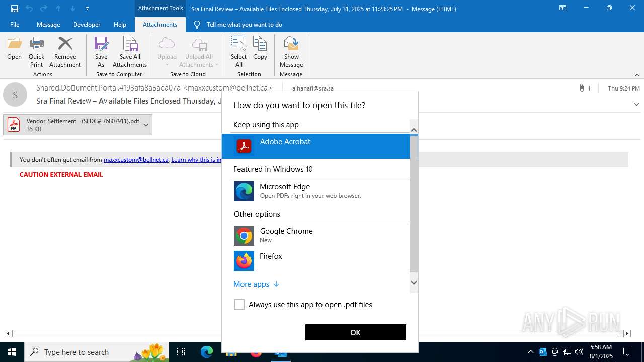The width and height of the screenshot is (644, 362).
Task: Click More apps link
Action: [x=256, y=284]
